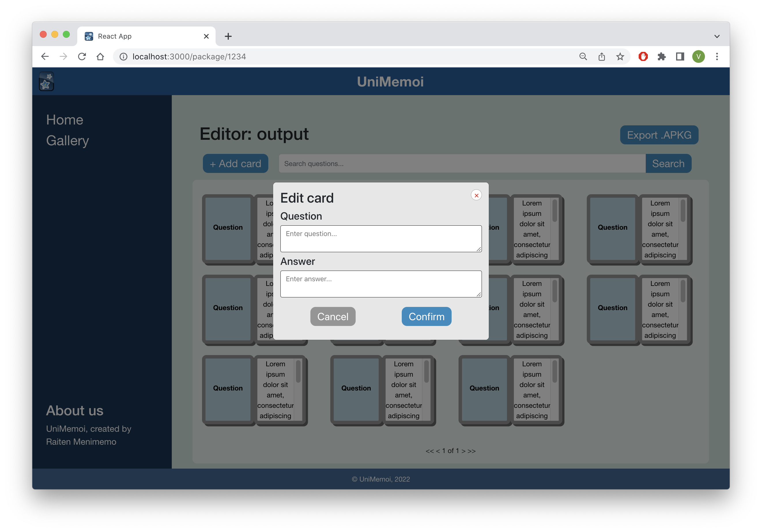Click the share page icon
Screen dimensions: 762x532
click(x=601, y=57)
